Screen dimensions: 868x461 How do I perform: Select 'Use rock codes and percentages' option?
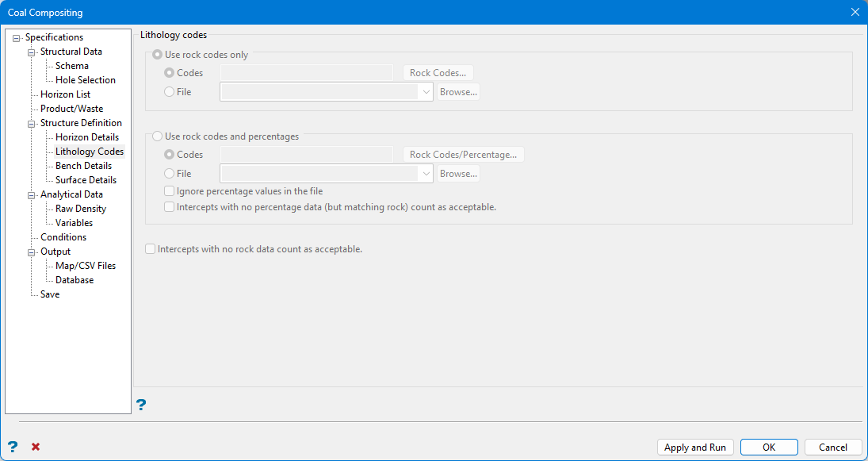(x=157, y=136)
